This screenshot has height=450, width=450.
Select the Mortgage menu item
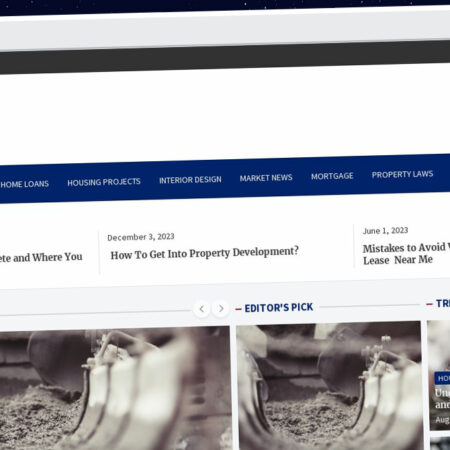pos(332,176)
